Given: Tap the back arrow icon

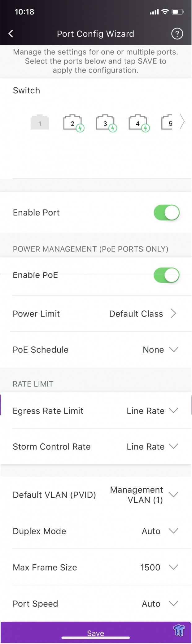Looking at the screenshot, I should pos(11,33).
